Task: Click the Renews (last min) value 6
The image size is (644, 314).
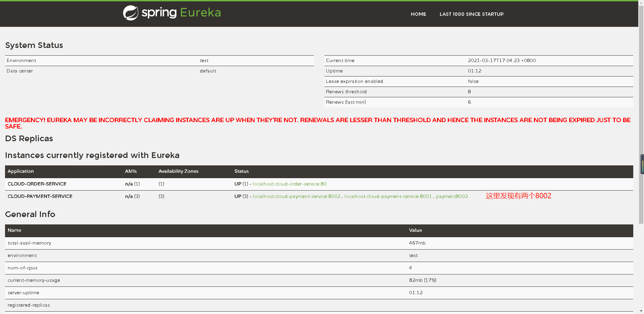Action: coord(469,102)
